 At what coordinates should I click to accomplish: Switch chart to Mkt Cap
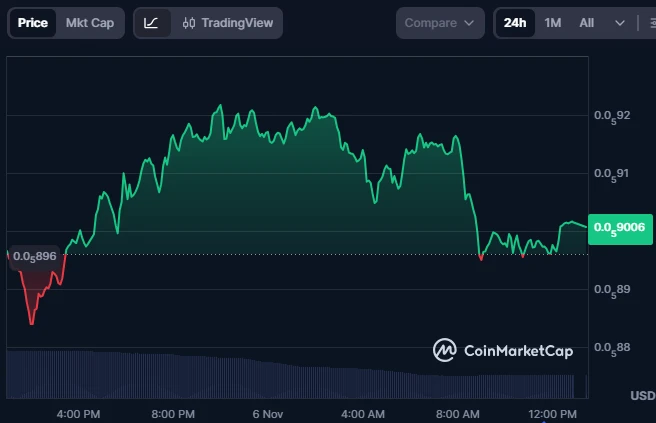[x=90, y=23]
